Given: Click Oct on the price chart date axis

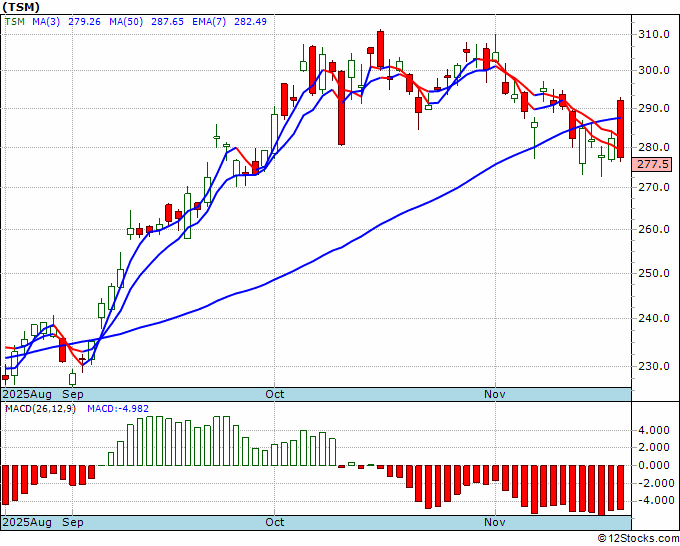Looking at the screenshot, I should (x=275, y=394).
